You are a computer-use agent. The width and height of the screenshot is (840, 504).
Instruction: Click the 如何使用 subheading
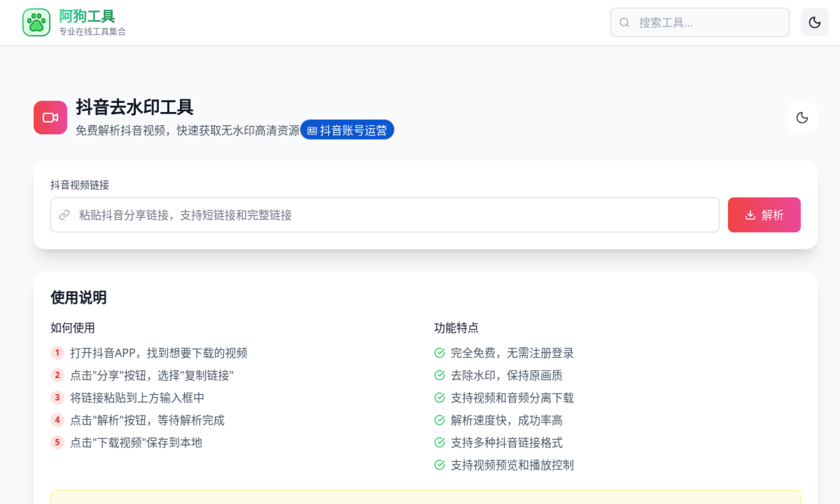73,328
